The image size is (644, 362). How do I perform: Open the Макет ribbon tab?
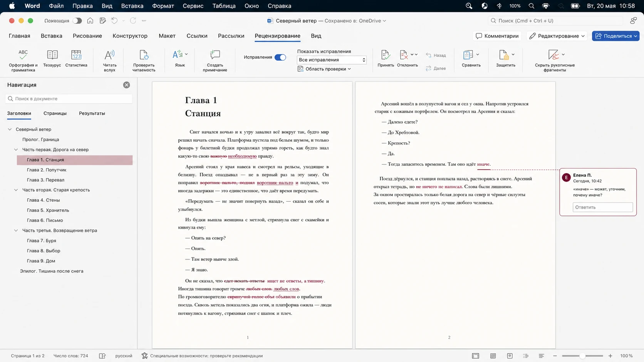[167, 36]
